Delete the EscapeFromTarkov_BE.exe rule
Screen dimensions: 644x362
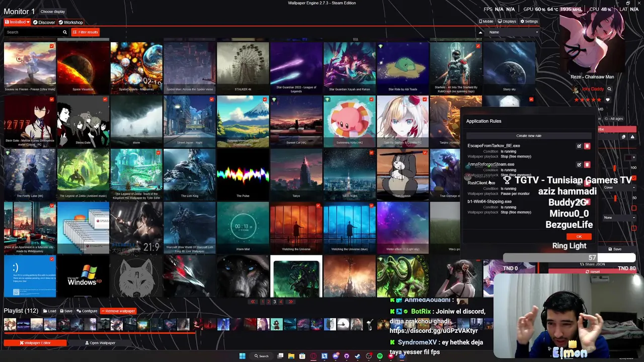point(587,146)
